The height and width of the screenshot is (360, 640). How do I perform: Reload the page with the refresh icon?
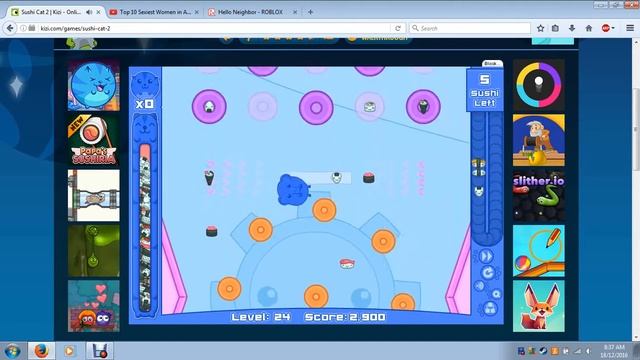coord(398,28)
